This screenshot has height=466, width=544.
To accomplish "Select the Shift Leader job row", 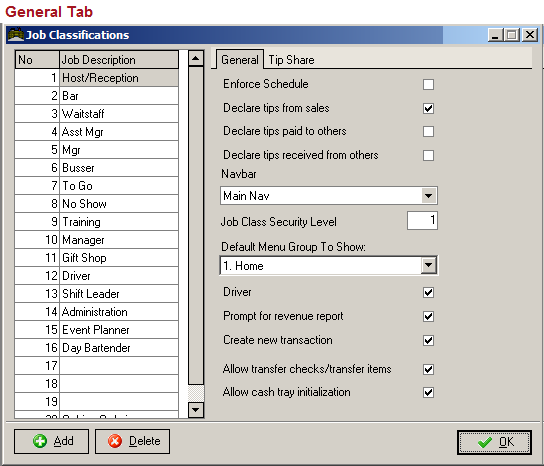I will point(96,294).
